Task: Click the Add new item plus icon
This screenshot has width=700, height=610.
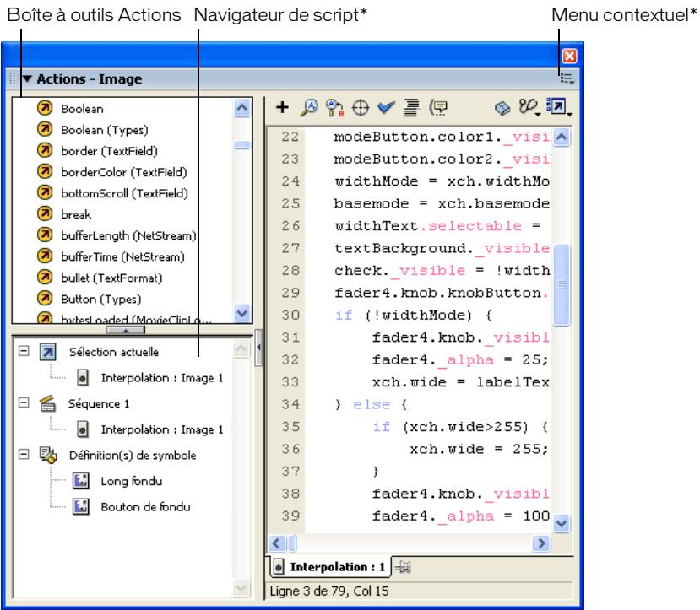Action: click(x=282, y=107)
